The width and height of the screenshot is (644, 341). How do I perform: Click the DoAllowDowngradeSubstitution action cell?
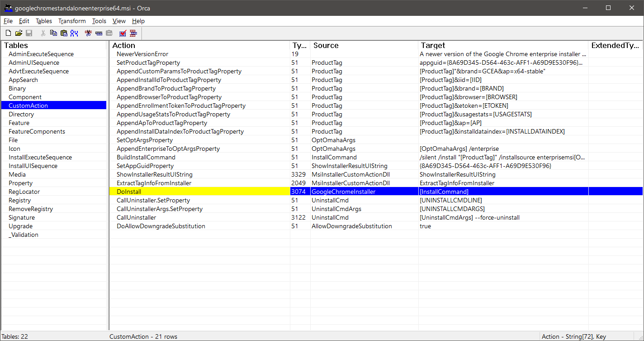200,226
